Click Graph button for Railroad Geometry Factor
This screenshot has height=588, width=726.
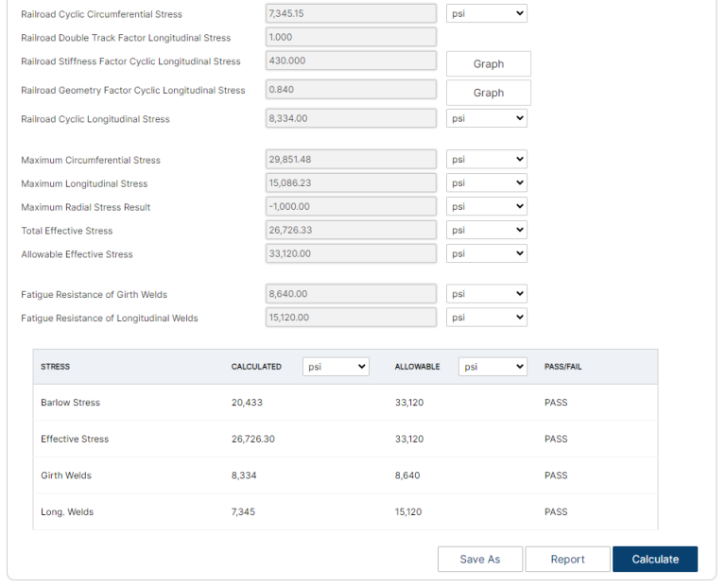click(488, 93)
